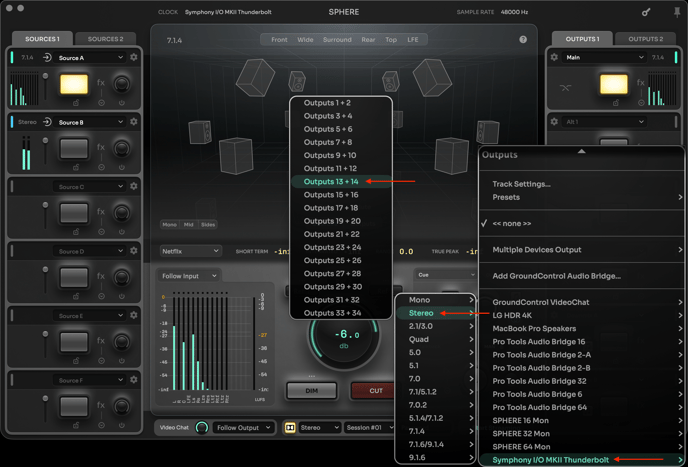The image size is (688, 467).
Task: Open Main output settings gear
Action: [554, 58]
